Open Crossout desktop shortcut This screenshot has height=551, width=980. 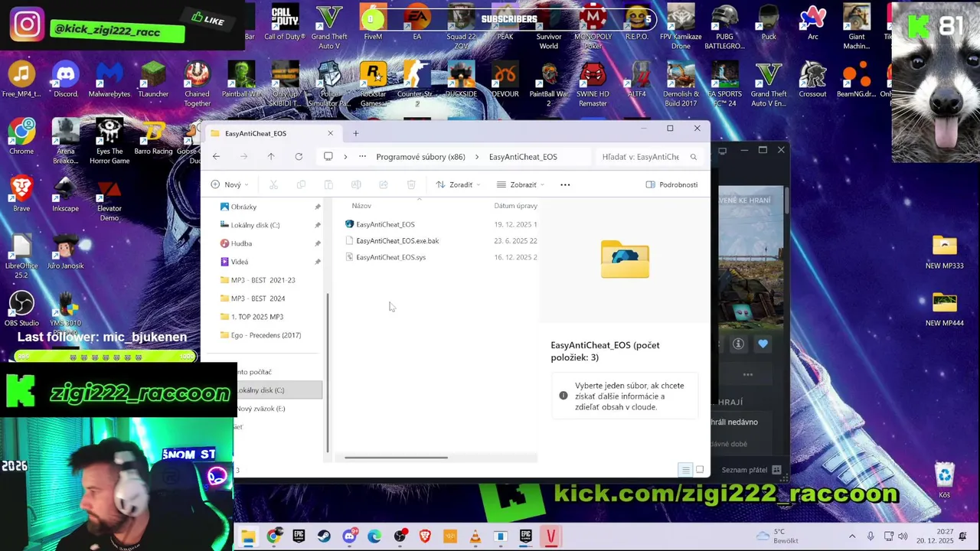click(812, 80)
